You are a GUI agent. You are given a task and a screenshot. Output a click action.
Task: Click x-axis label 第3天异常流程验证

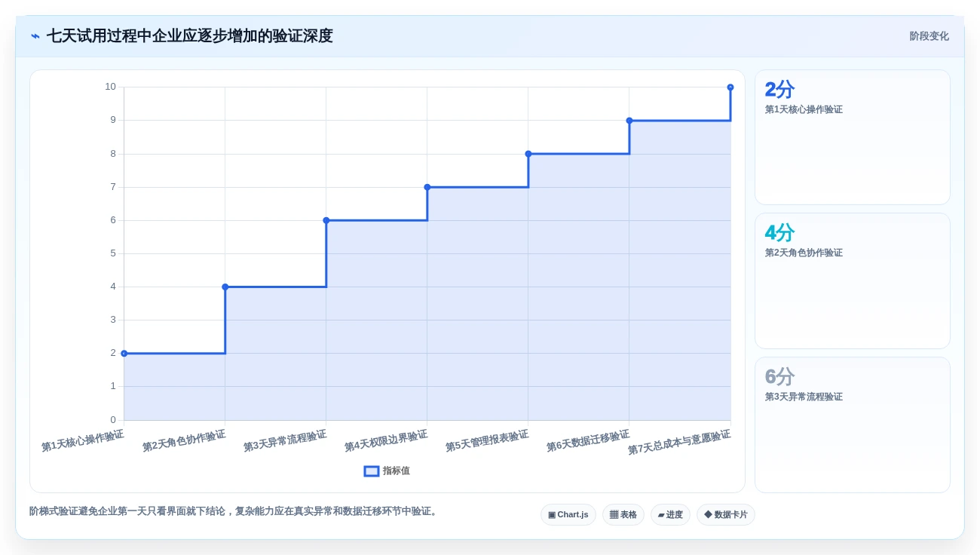(285, 441)
